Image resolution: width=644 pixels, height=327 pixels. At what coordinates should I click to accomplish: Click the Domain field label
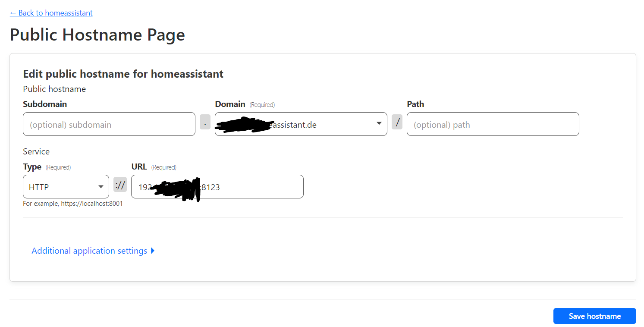coord(230,104)
